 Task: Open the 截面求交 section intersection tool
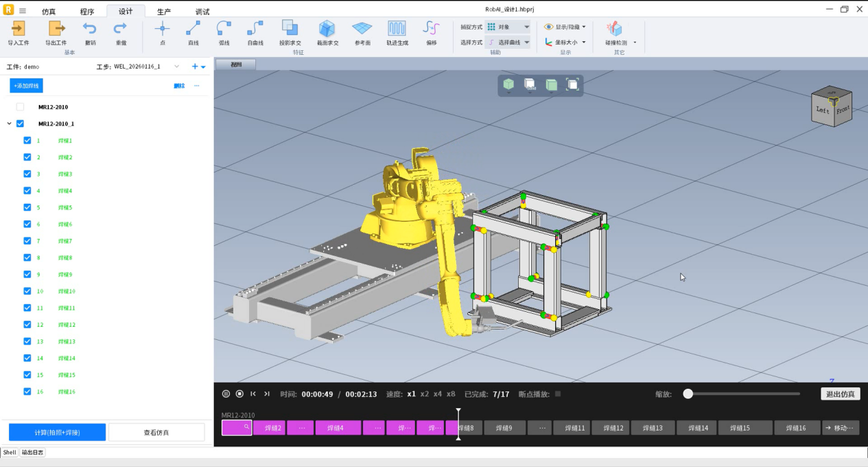327,29
